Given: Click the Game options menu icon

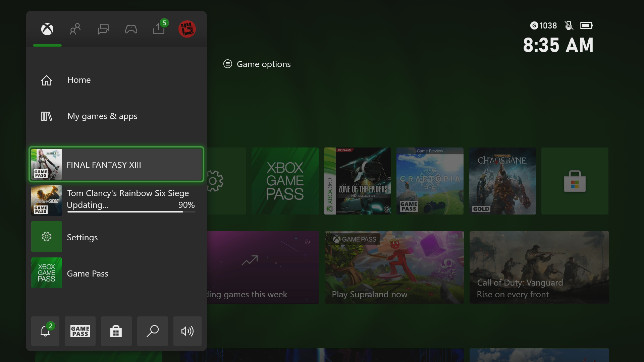Looking at the screenshot, I should (228, 64).
